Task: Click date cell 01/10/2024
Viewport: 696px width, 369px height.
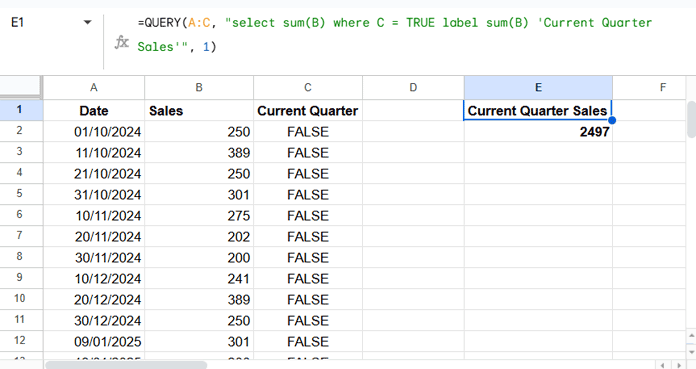Action: [94, 131]
